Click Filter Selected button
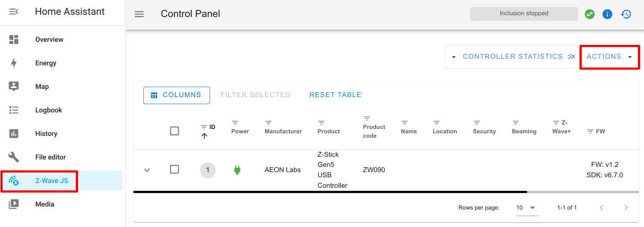644x227 pixels. click(255, 95)
